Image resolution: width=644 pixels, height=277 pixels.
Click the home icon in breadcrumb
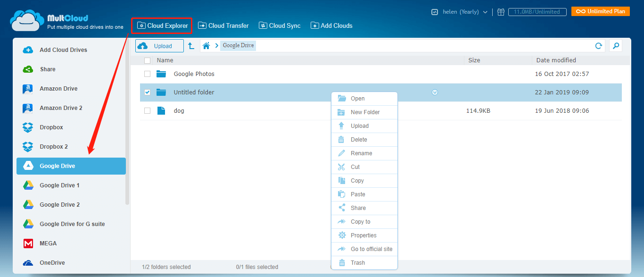coord(206,46)
